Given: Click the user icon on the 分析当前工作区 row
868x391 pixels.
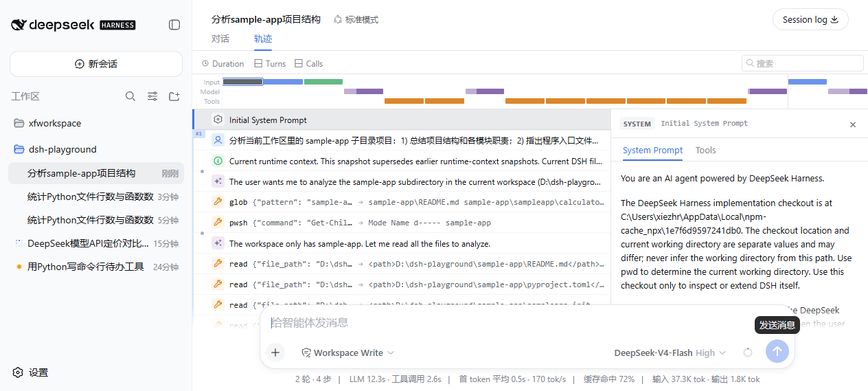Looking at the screenshot, I should click(x=218, y=140).
